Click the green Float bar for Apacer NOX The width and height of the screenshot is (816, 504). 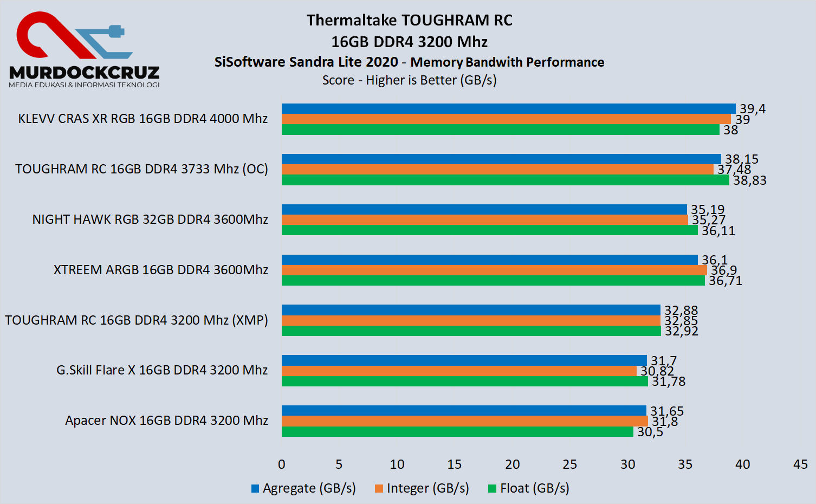click(x=457, y=432)
